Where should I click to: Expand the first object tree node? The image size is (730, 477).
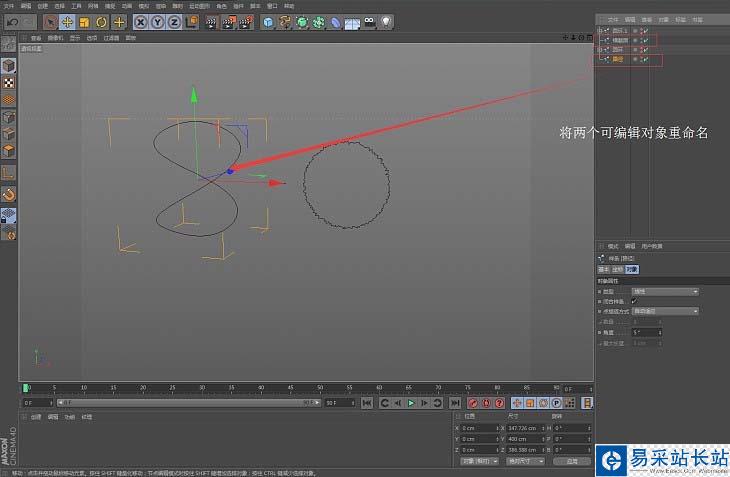tap(600, 30)
